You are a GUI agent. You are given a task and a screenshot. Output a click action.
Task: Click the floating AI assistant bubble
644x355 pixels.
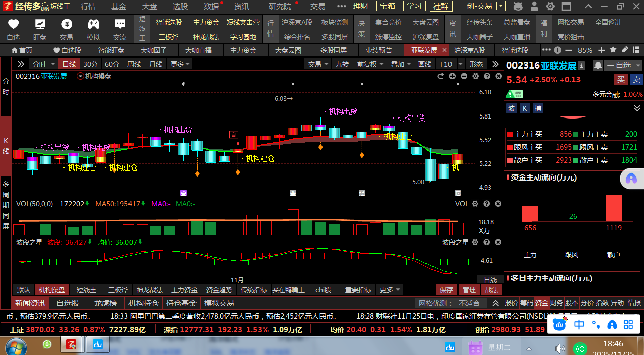coord(631,178)
